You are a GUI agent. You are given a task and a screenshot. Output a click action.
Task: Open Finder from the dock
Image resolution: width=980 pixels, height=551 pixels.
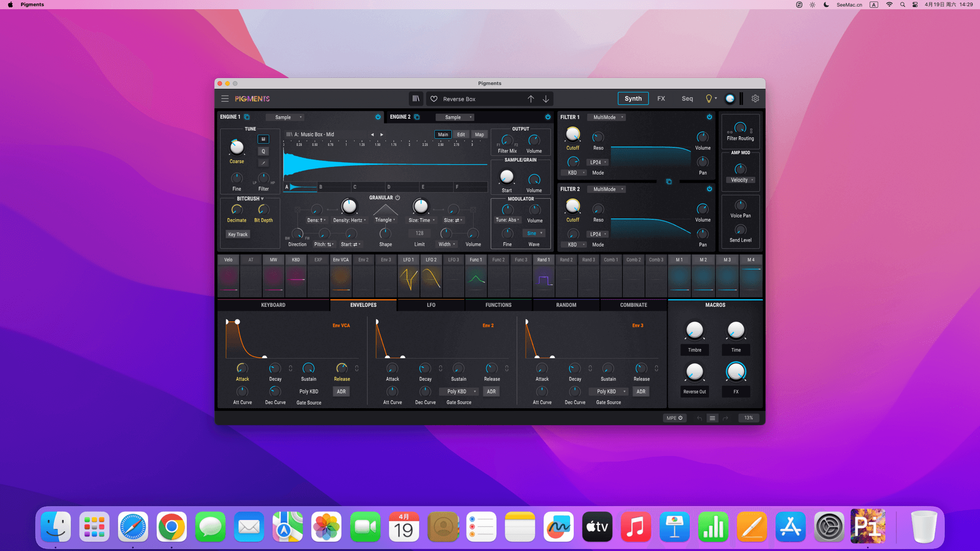(56, 527)
